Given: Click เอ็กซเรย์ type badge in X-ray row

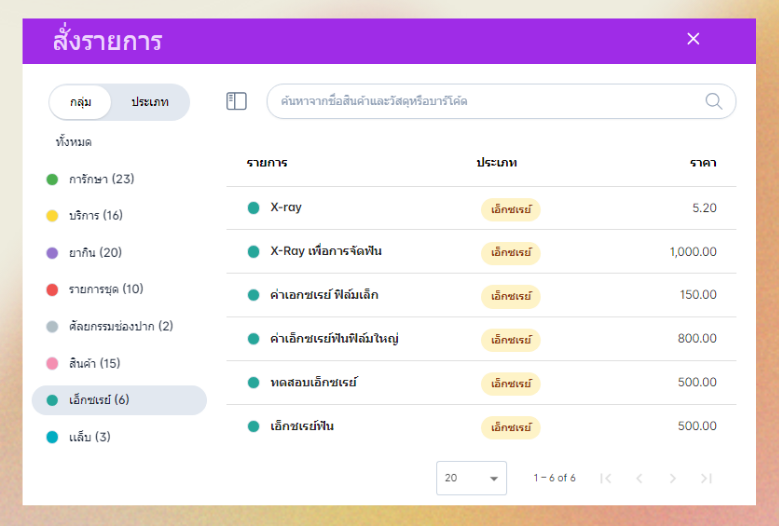Looking at the screenshot, I should (511, 210).
